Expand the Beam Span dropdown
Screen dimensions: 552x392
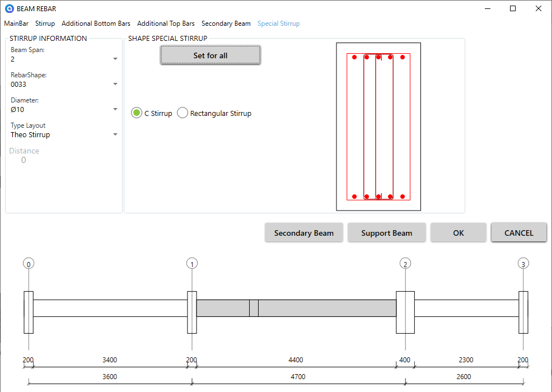pyautogui.click(x=64, y=59)
